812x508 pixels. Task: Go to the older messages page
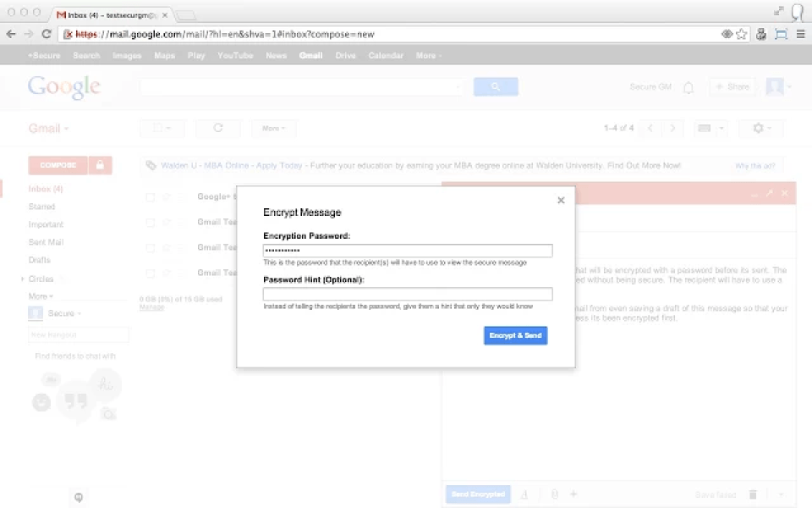[672, 128]
